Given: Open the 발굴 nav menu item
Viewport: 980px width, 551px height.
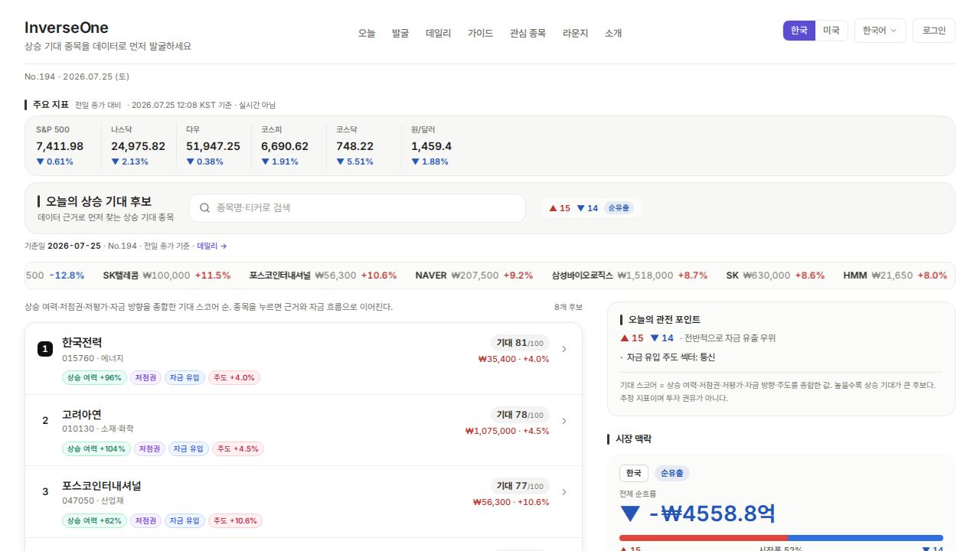Looking at the screenshot, I should click(400, 33).
